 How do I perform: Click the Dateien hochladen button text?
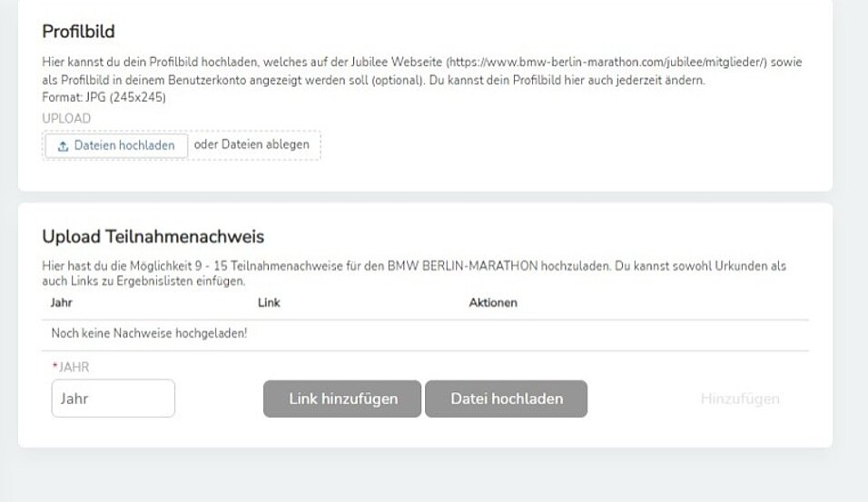pos(124,145)
